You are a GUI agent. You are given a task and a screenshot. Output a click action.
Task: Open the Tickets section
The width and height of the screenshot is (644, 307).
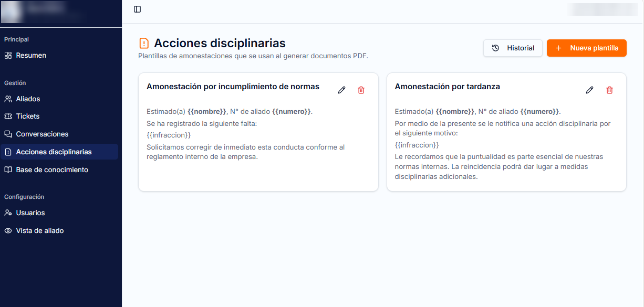(x=59, y=116)
